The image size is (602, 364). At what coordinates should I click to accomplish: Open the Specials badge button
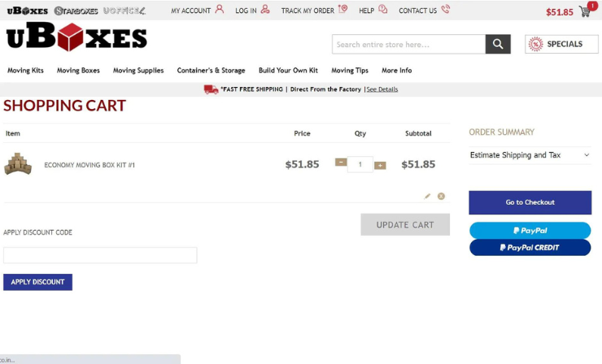561,44
